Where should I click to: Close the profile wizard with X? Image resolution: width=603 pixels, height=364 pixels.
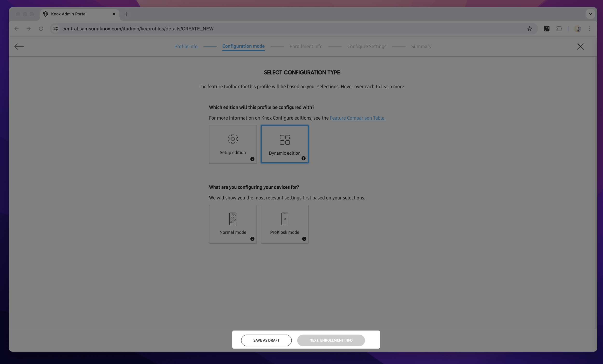click(580, 47)
